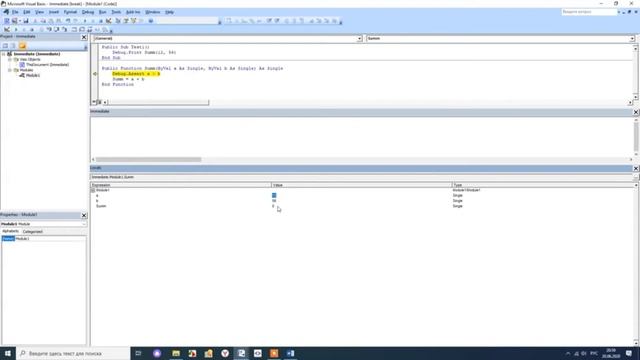Open the Edit menu
640x360 pixels.
[x=27, y=12]
